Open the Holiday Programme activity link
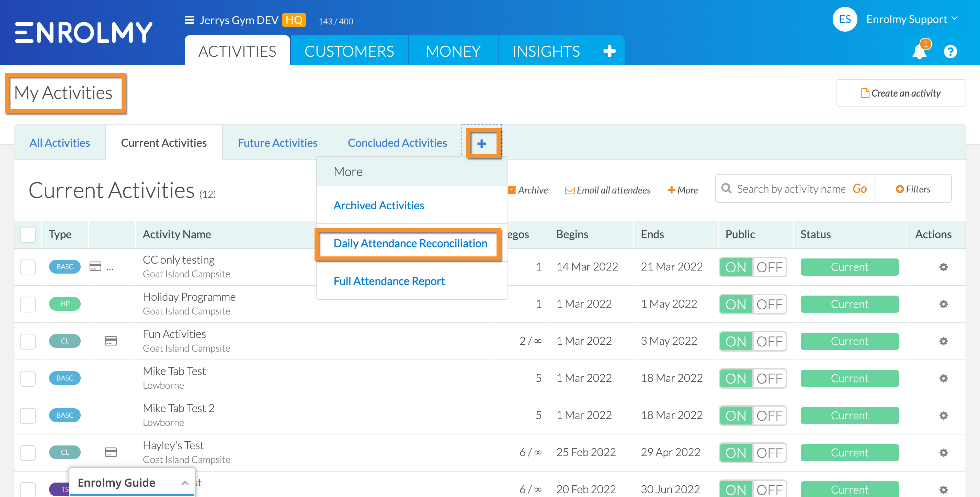Screen dimensions: 980x497 (189, 297)
